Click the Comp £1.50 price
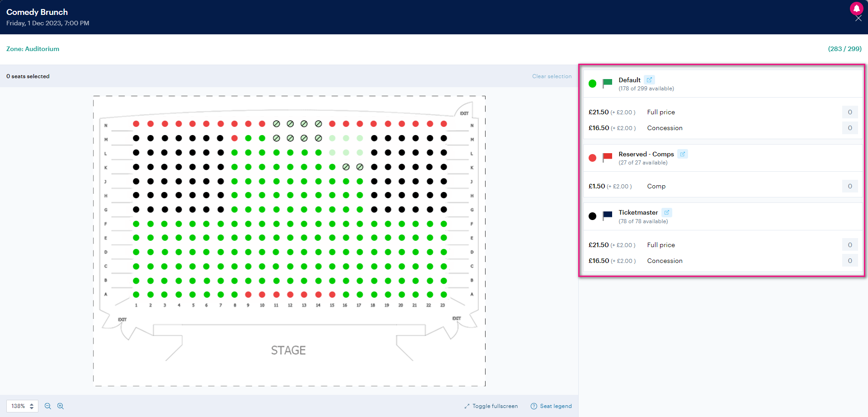The image size is (868, 417). tap(597, 186)
